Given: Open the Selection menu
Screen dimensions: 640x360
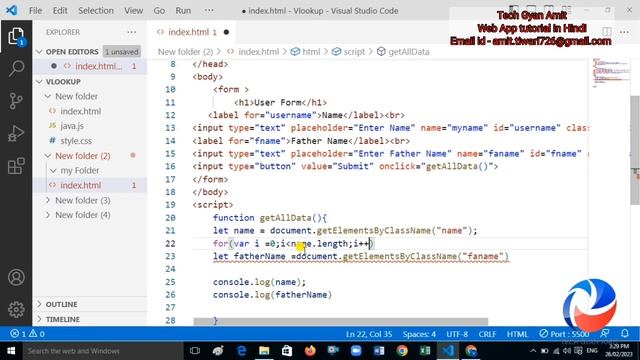Looking at the screenshot, I should click(96, 11).
